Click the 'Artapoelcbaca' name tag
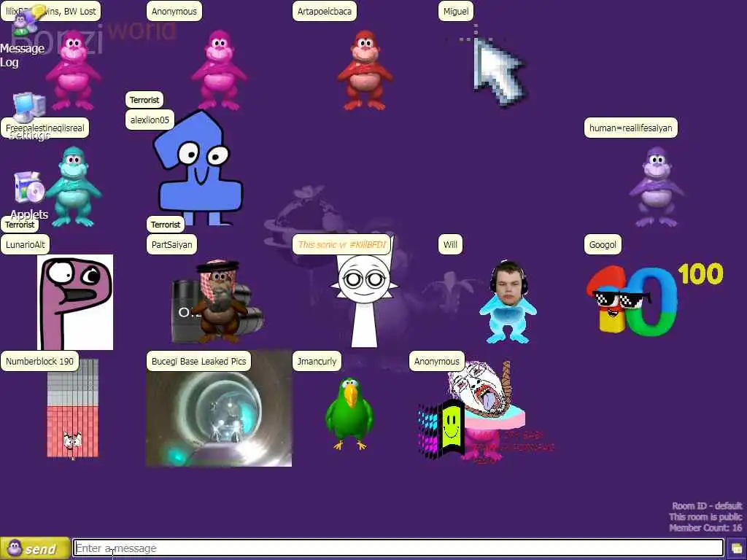This screenshot has height=560, width=747. (x=325, y=11)
